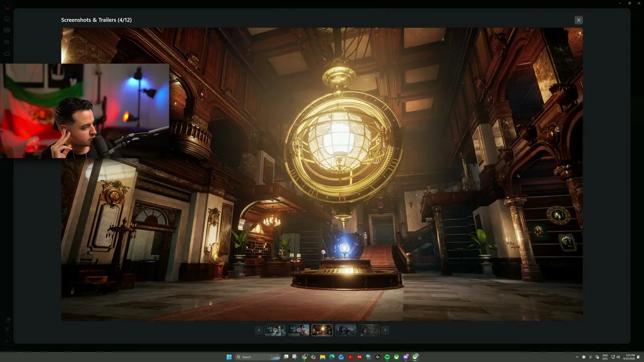This screenshot has width=644, height=362.
Task: Close the Screenshots & Trailers viewer
Action: [579, 20]
